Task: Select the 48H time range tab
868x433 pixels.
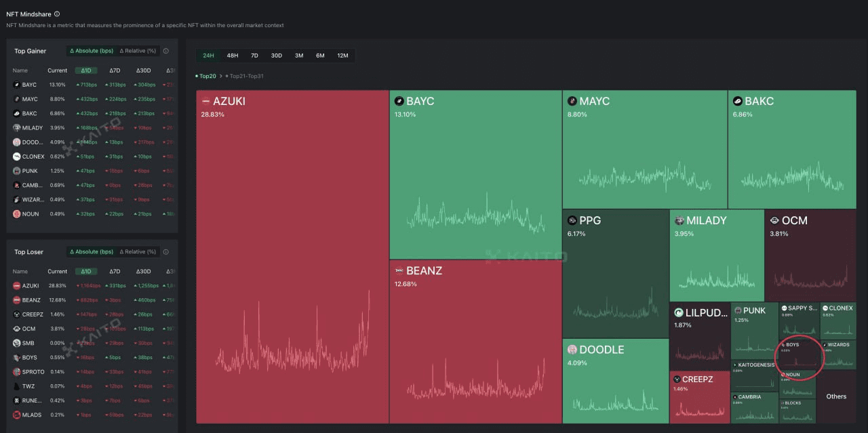Action: (x=232, y=56)
